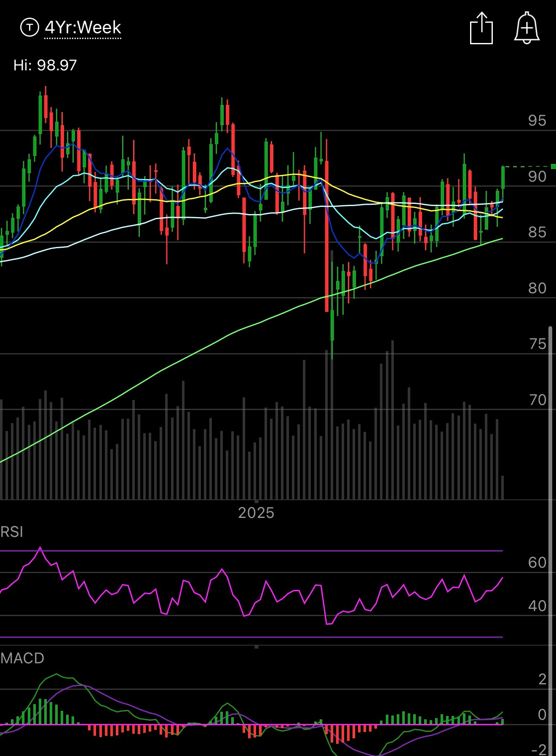This screenshot has height=756, width=556.
Task: Tap the MACD 2 scale label
Action: tap(543, 679)
